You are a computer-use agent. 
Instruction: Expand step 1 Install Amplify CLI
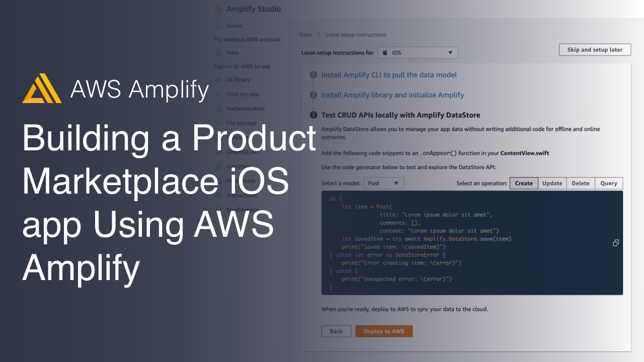(389, 75)
